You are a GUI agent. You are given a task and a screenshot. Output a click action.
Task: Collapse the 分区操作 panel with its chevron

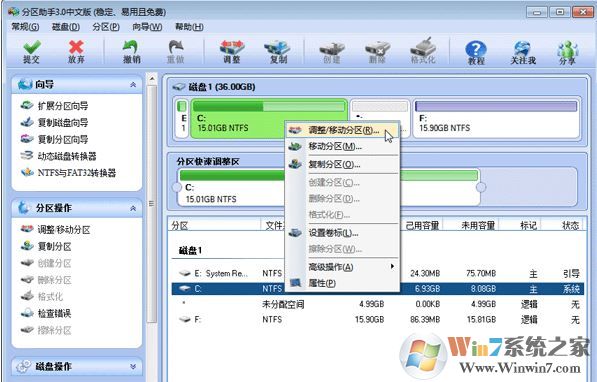(x=133, y=208)
